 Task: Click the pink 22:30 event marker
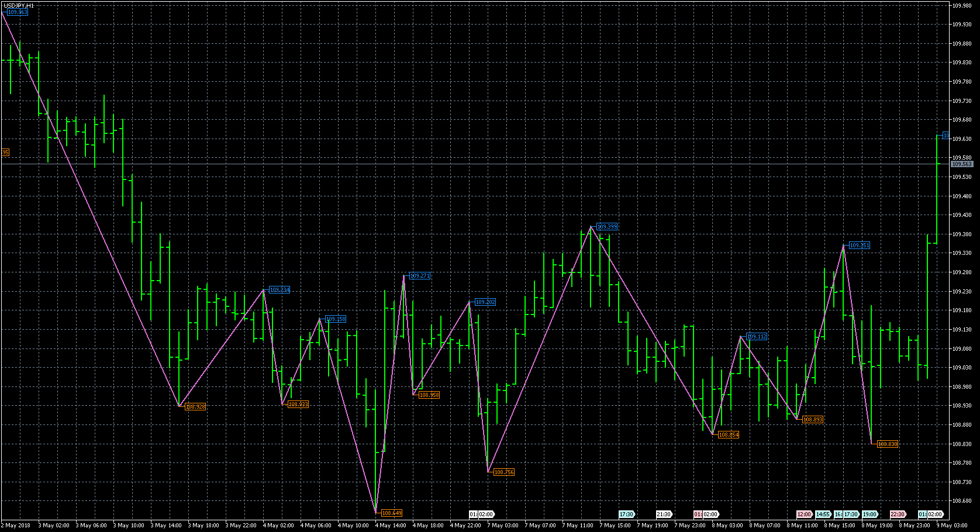pos(898,514)
